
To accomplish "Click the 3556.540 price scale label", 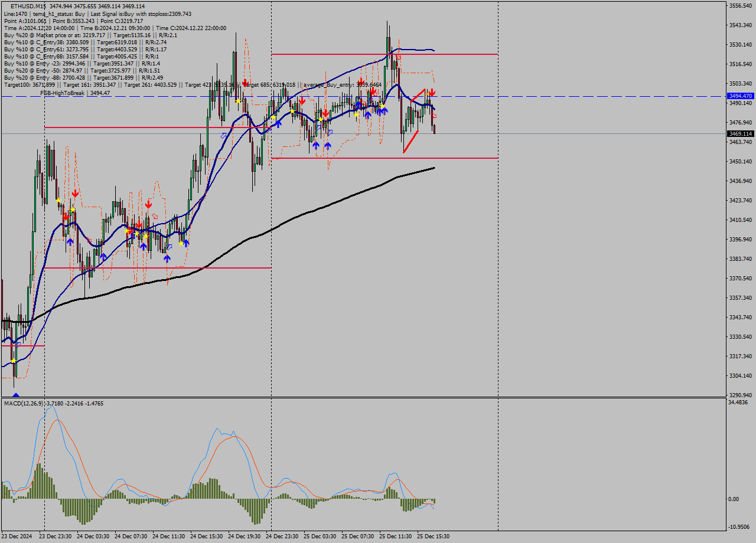I will click(741, 5).
